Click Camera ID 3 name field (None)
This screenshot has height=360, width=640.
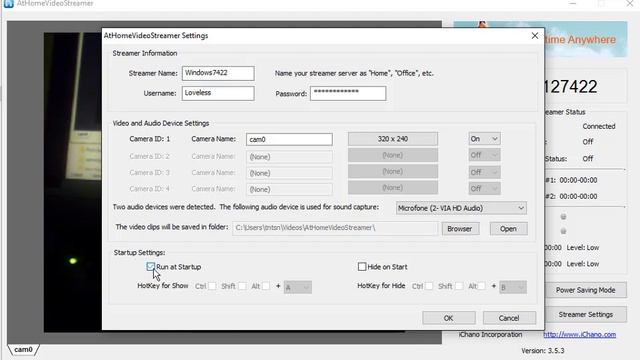point(289,173)
